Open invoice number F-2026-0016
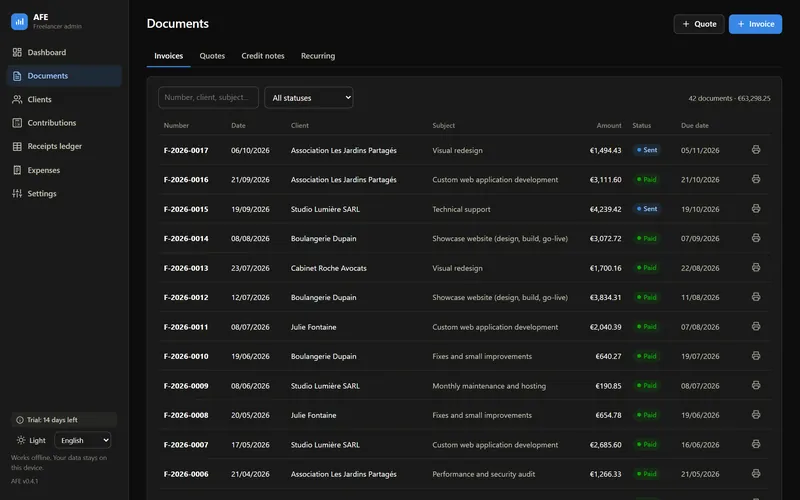The image size is (800, 500). [x=186, y=180]
